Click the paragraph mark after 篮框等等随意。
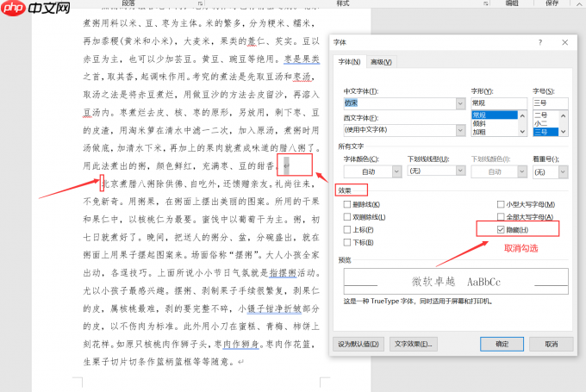The width and height of the screenshot is (586, 392). click(x=241, y=362)
